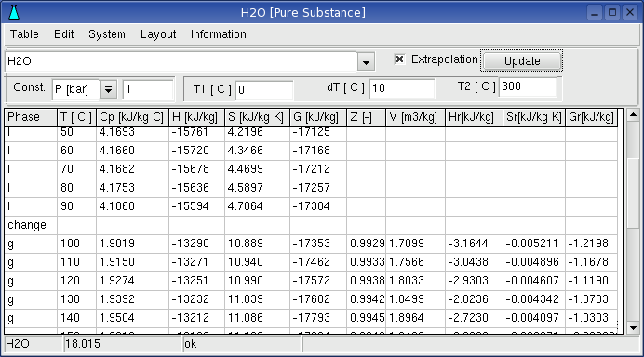Click the 18.015 molar mass status entry

[x=123, y=344]
